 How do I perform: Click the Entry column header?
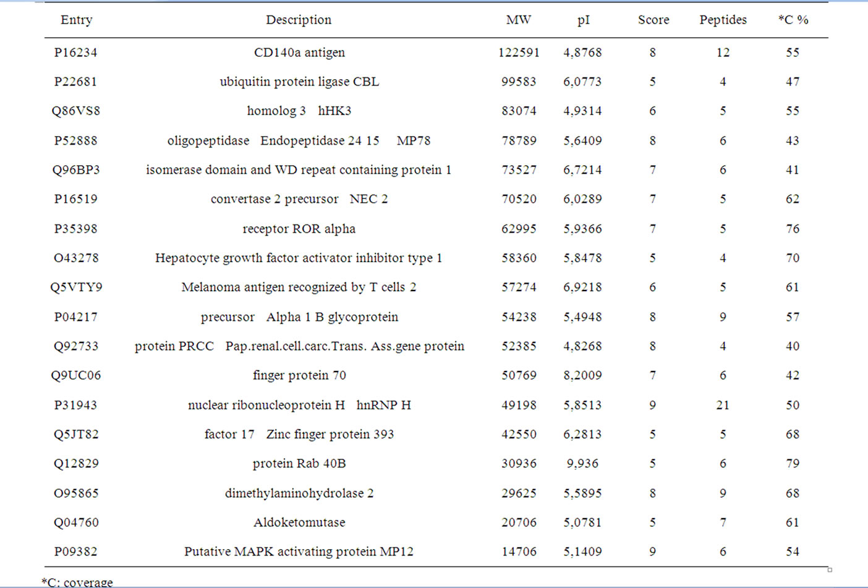(77, 20)
